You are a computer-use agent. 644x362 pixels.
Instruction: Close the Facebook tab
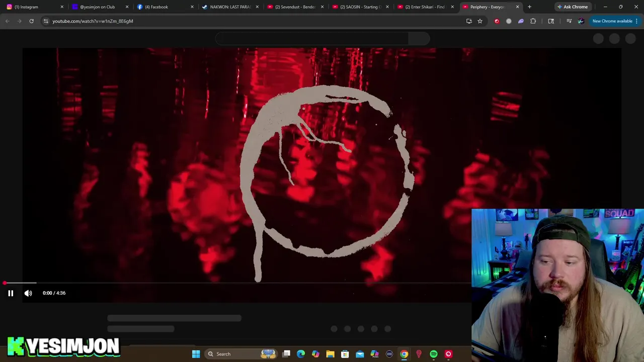[x=192, y=7]
